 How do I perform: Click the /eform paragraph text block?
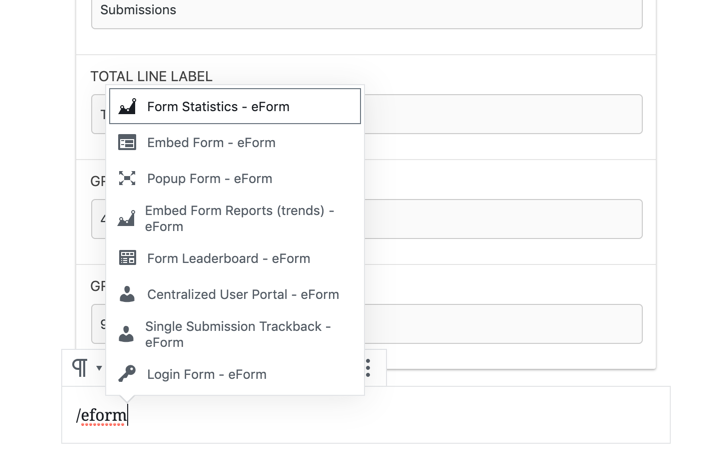(366, 415)
